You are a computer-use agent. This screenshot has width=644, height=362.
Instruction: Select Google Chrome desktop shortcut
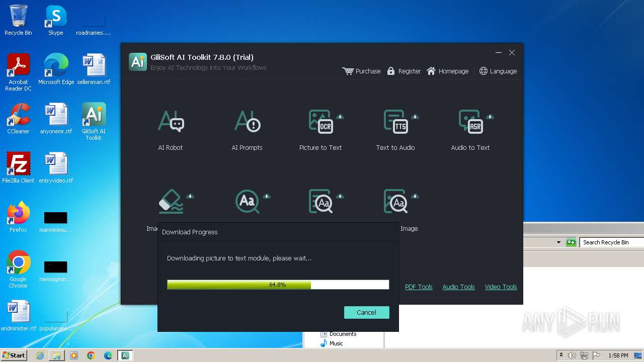click(18, 269)
